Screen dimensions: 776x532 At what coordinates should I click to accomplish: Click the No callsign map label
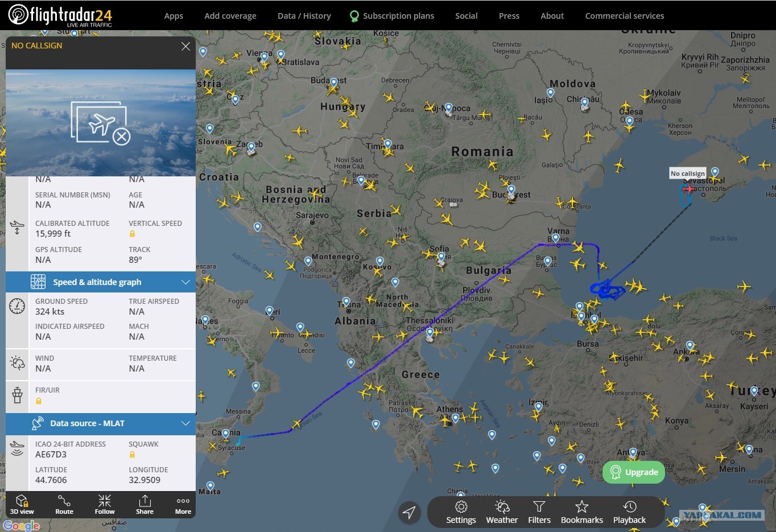pyautogui.click(x=688, y=174)
